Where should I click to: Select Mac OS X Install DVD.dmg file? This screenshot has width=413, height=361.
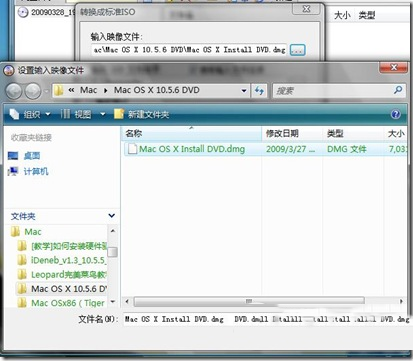point(192,149)
